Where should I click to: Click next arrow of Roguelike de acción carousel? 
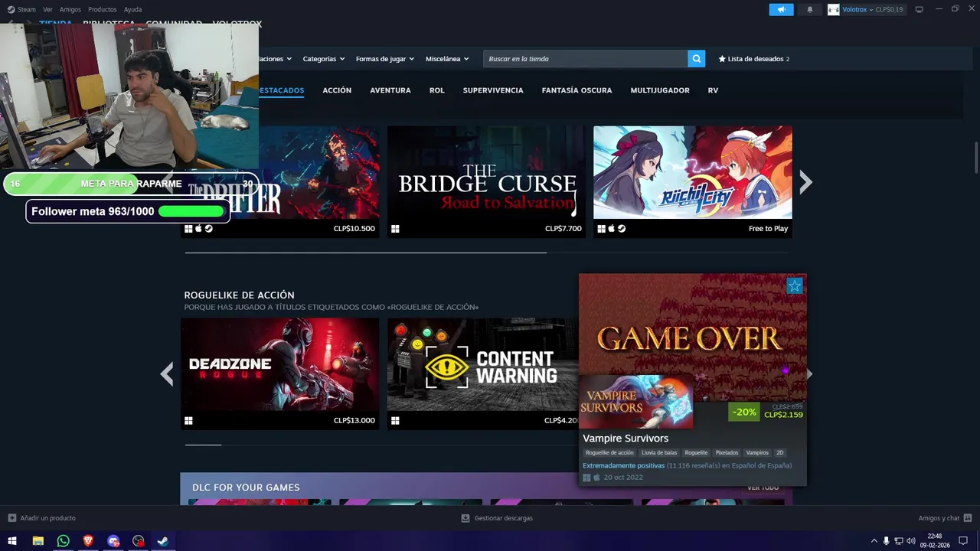point(809,374)
